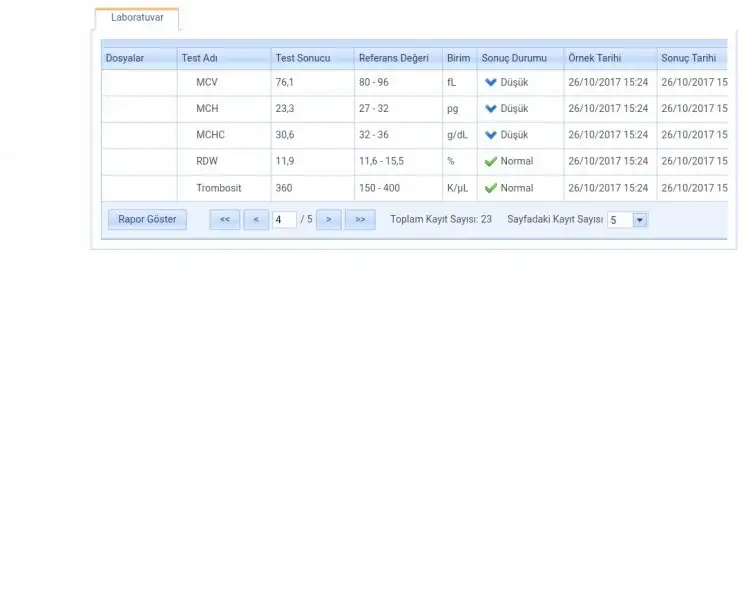Click the current page number input field
The image size is (746, 600).
[x=284, y=220]
